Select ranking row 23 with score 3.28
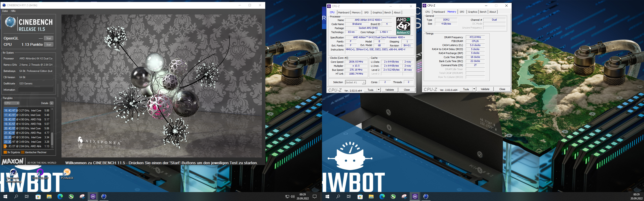This screenshot has width=644, height=201. 27,142
